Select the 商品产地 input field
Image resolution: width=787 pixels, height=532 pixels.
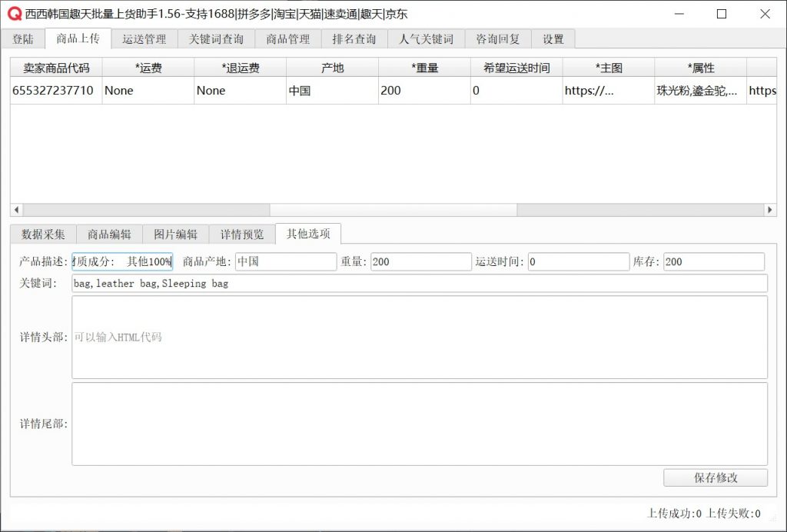(285, 262)
